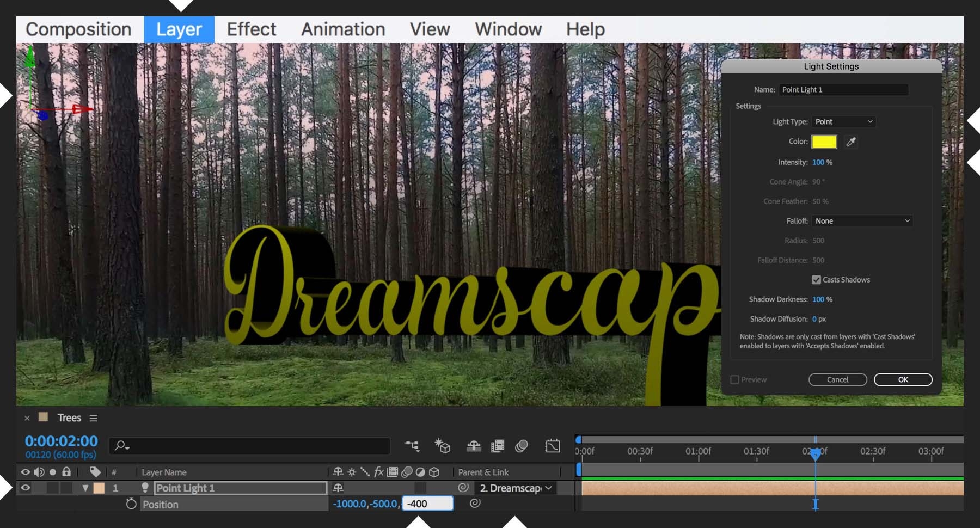
Task: Enable Frame Blending for the composition
Action: coord(497,446)
